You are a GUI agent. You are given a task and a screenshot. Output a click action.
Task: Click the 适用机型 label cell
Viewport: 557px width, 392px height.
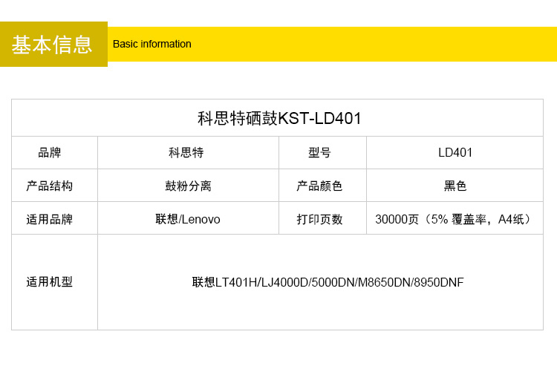(x=50, y=282)
